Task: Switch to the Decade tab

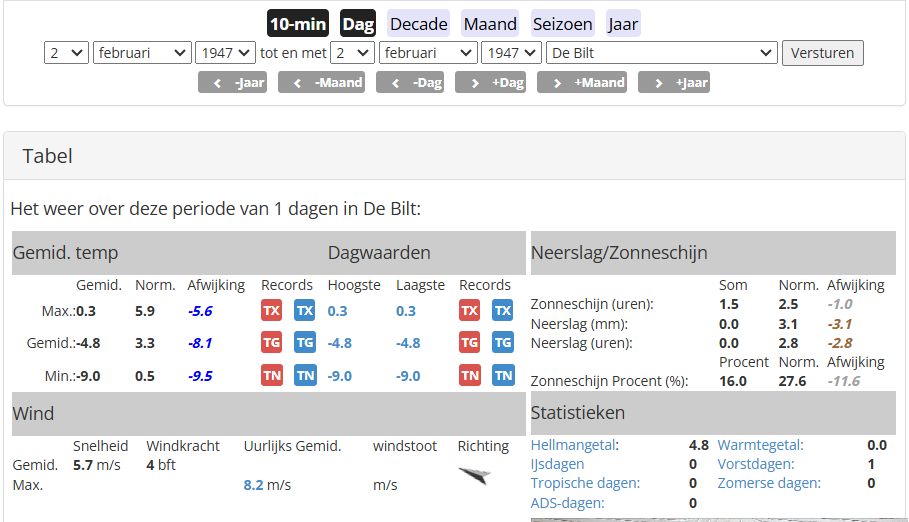Action: [419, 24]
